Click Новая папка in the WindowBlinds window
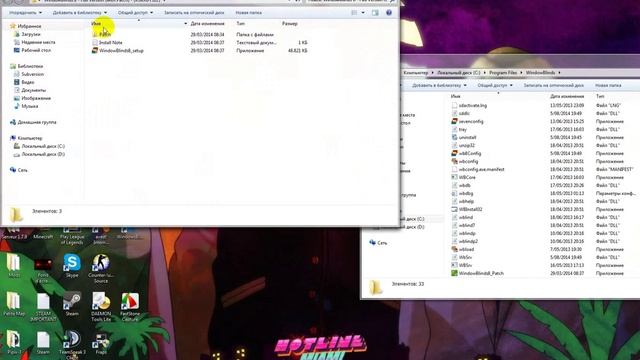 (608, 85)
